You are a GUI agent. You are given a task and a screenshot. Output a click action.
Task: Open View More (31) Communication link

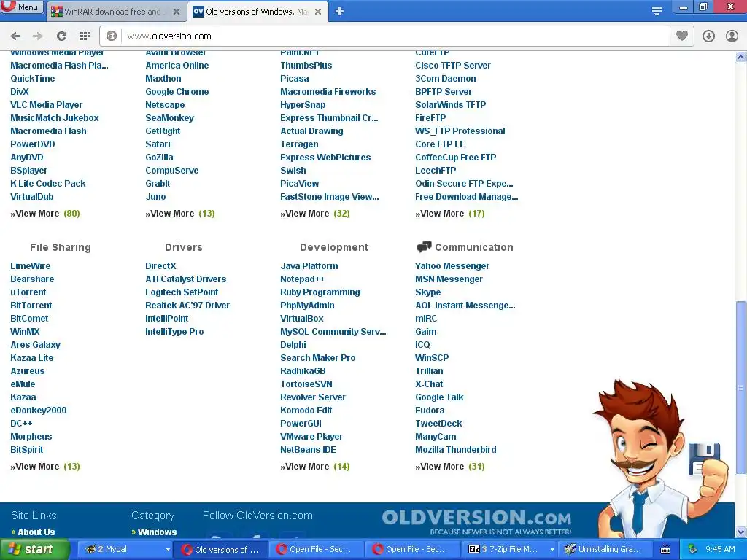point(449,466)
